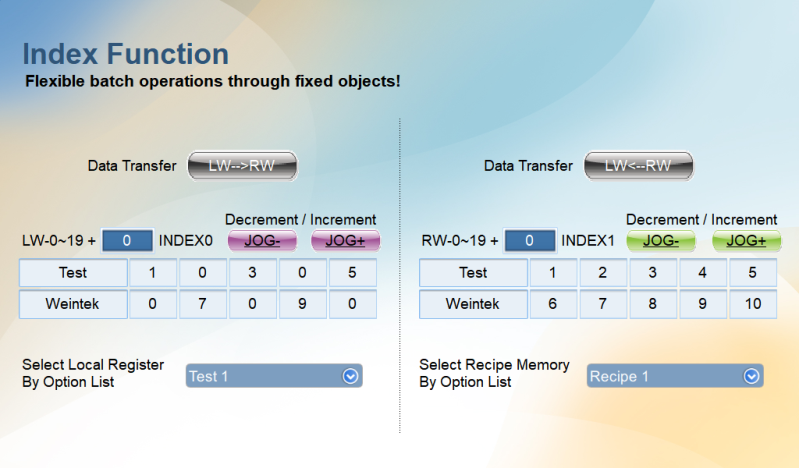This screenshot has height=468, width=799.
Task: Click the RW-0~19 + label
Action: click(x=460, y=241)
